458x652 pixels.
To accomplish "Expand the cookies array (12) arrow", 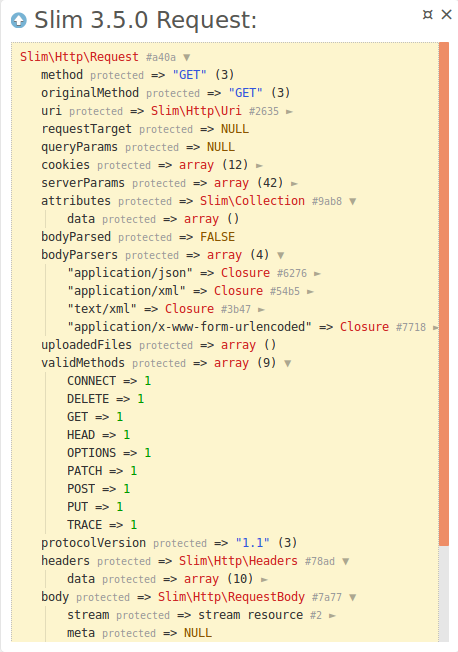I will click(259, 165).
